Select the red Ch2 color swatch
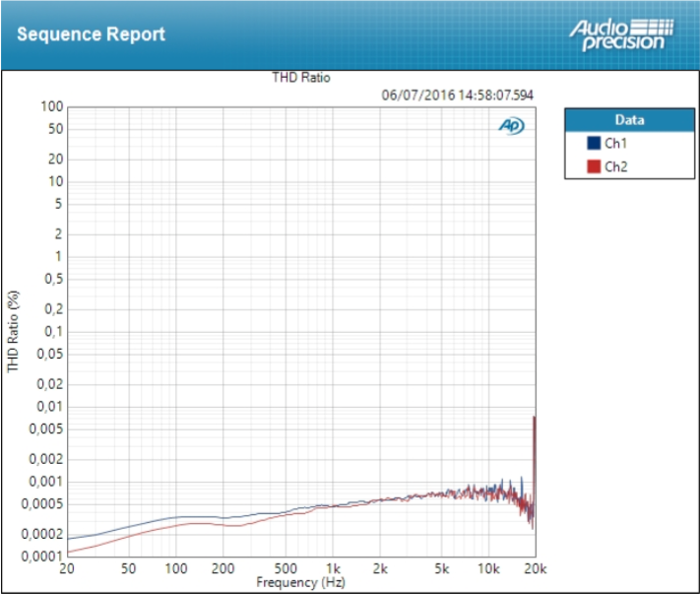 click(x=593, y=166)
